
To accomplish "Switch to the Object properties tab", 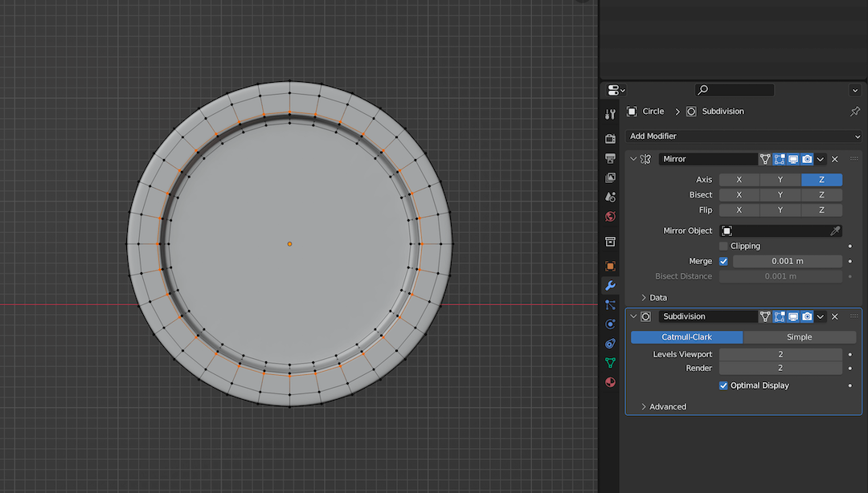I will point(610,265).
